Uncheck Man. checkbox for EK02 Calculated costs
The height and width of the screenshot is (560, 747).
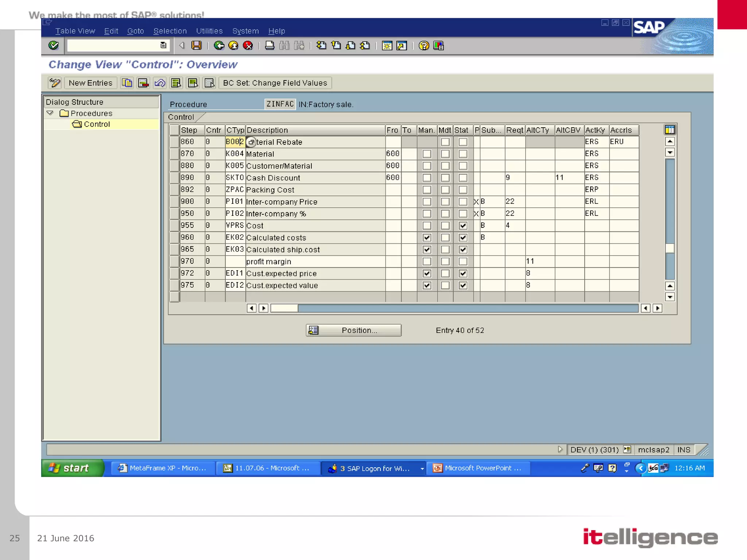(x=427, y=238)
